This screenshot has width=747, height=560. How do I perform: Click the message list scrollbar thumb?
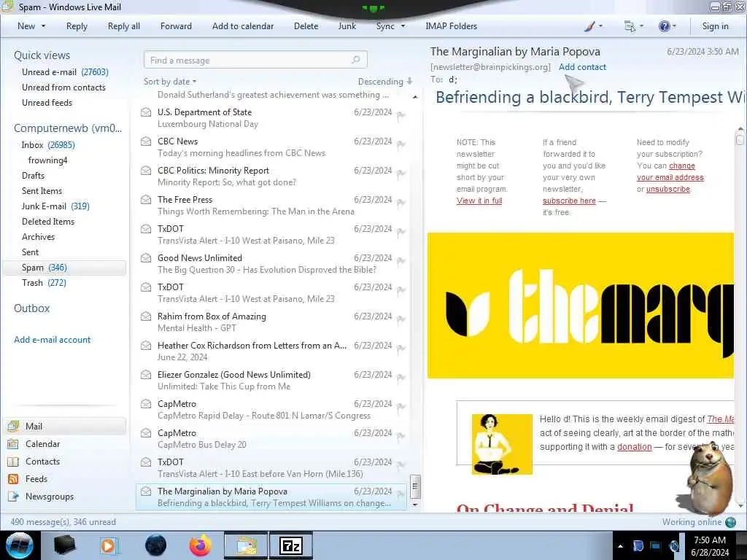pyautogui.click(x=415, y=486)
